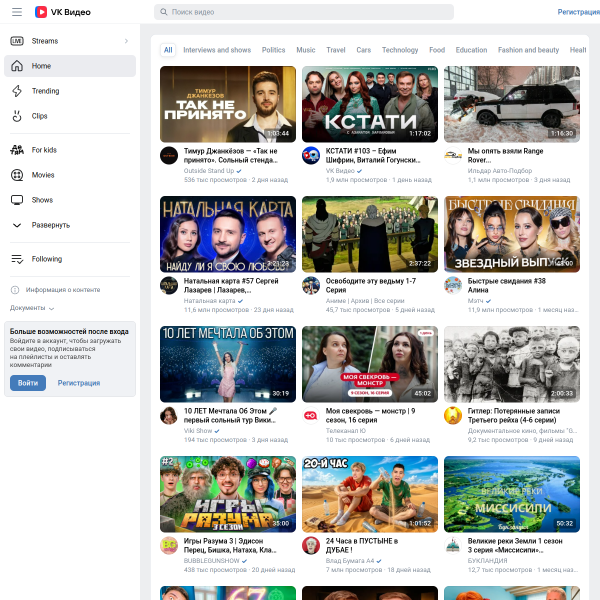600x600 pixels.
Task: Open КСТАТИ #103 video thumbnail
Action: click(x=370, y=104)
